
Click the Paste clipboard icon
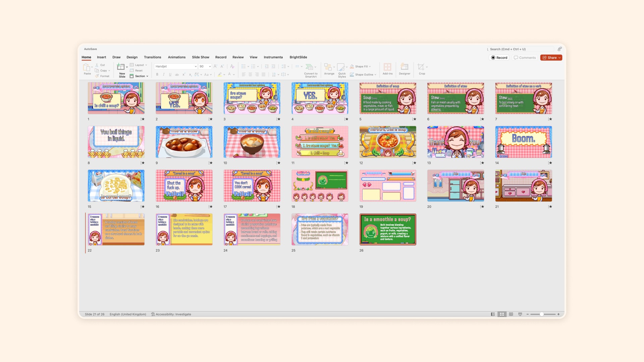pyautogui.click(x=86, y=67)
